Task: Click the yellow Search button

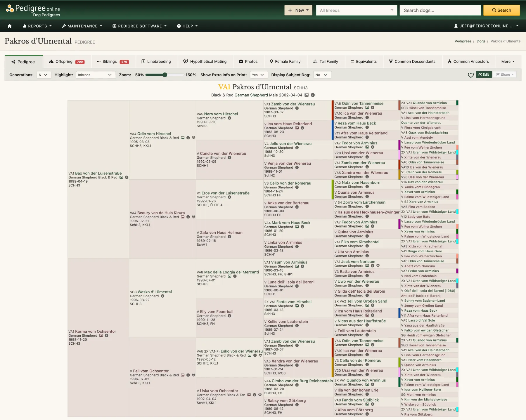Action: coord(501,10)
